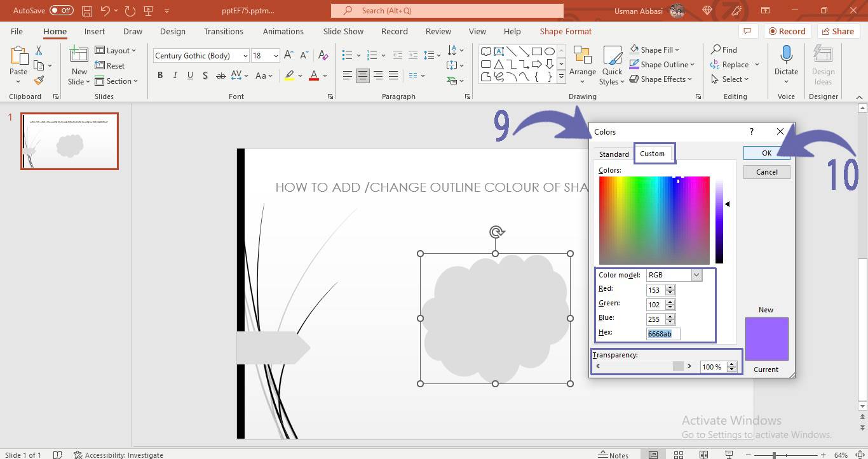Open the font name dropdown

point(245,56)
